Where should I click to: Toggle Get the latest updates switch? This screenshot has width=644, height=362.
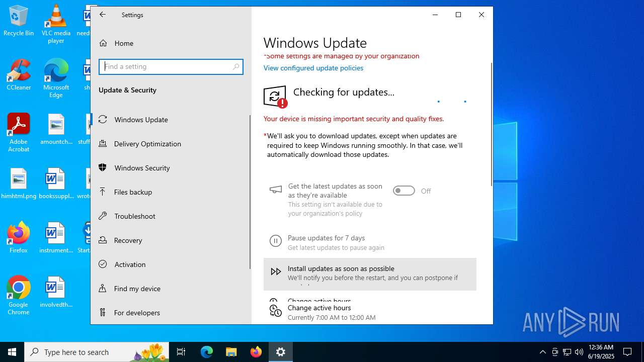(404, 191)
